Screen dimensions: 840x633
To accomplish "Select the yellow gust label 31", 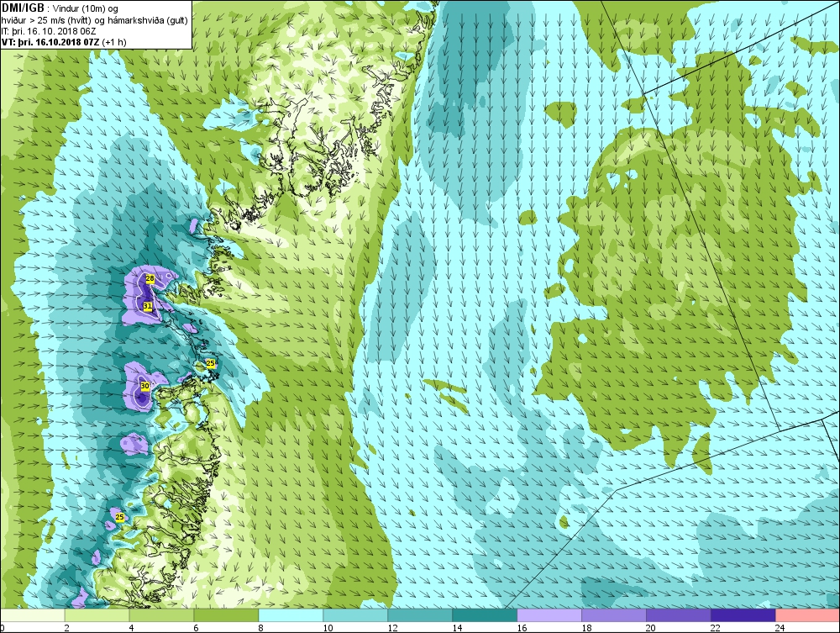I will (x=148, y=306).
